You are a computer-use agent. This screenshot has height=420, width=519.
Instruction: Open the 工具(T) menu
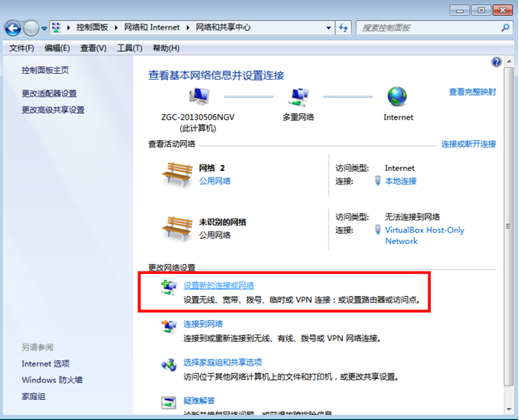click(x=129, y=49)
